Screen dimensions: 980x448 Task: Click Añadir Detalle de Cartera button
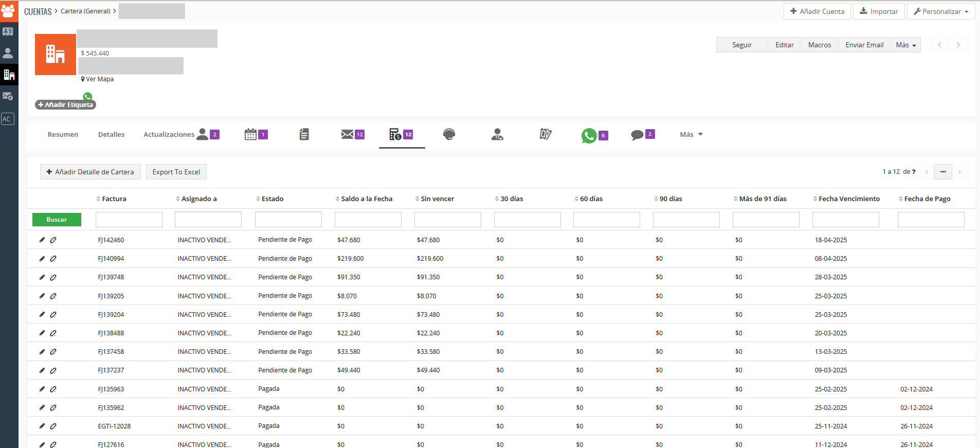90,172
